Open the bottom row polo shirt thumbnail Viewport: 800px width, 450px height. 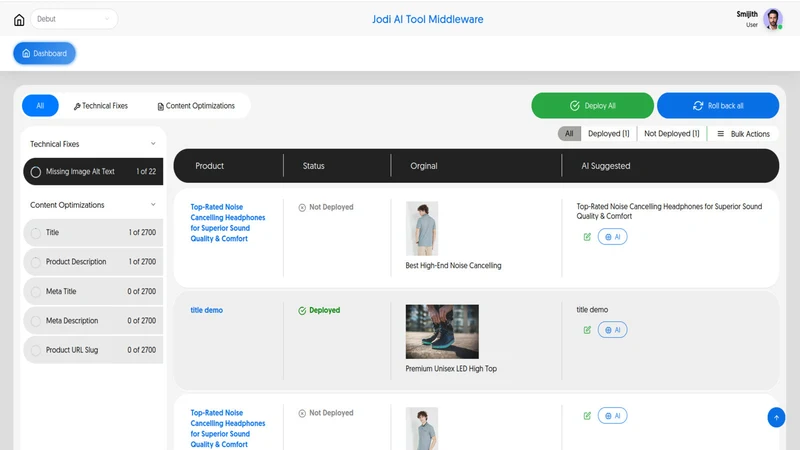[422, 429]
